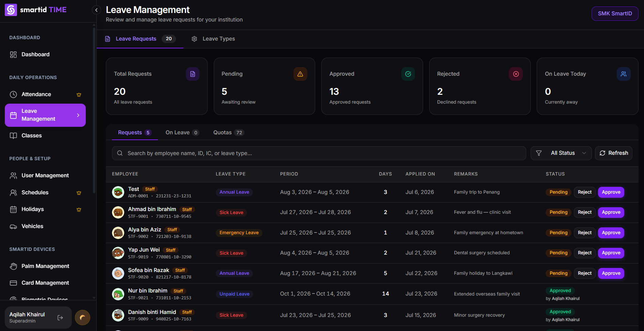
Task: Approve Ahmad bin Ibrahim's sick leave
Action: click(611, 212)
